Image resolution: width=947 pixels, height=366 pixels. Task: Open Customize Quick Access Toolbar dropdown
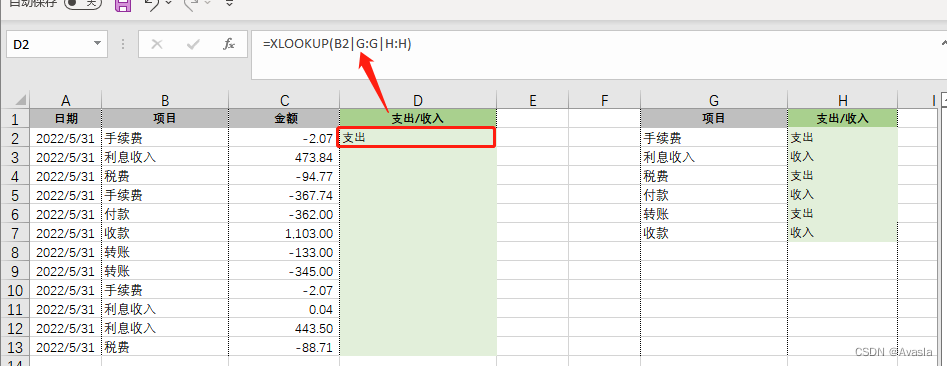[x=229, y=4]
